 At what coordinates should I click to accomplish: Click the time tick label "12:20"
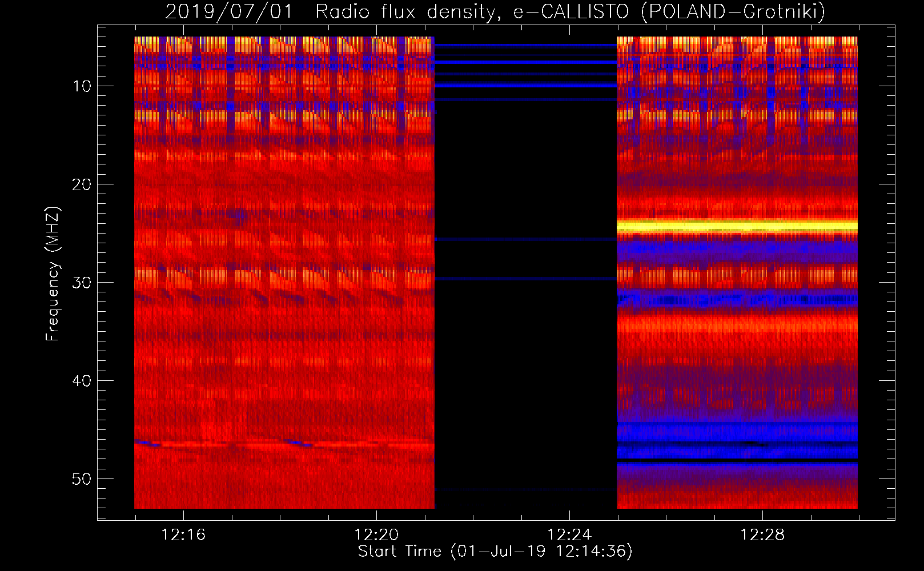coord(376,535)
